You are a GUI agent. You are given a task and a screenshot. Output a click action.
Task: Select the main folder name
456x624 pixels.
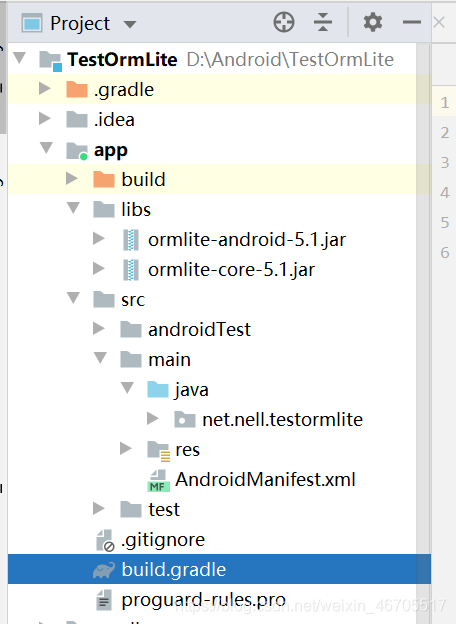170,360
